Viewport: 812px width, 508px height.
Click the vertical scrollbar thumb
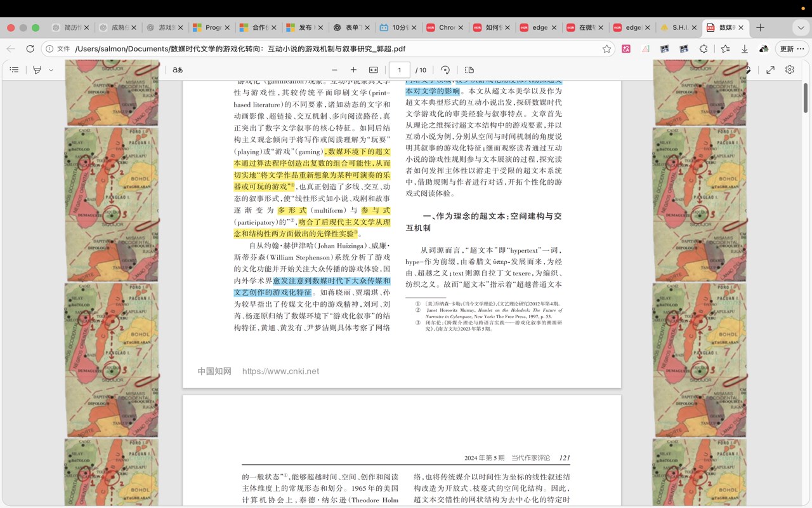tap(806, 98)
